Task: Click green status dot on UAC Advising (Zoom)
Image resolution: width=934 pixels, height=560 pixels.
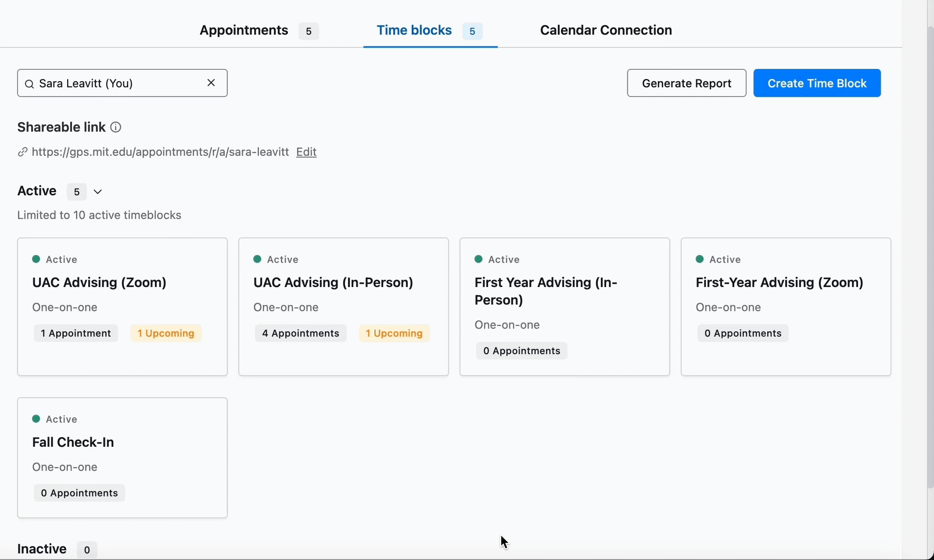Action: coord(36,259)
